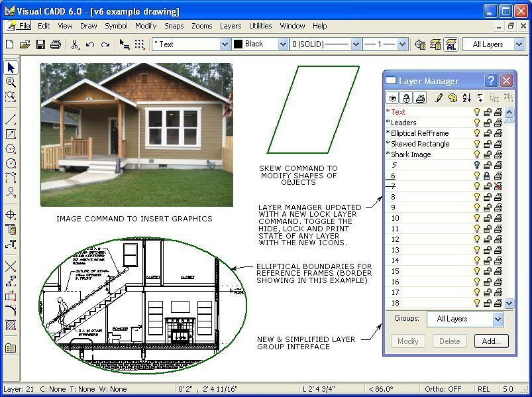This screenshot has height=397, width=532.
Task: Toggle print icon of layer 7
Action: (498, 186)
